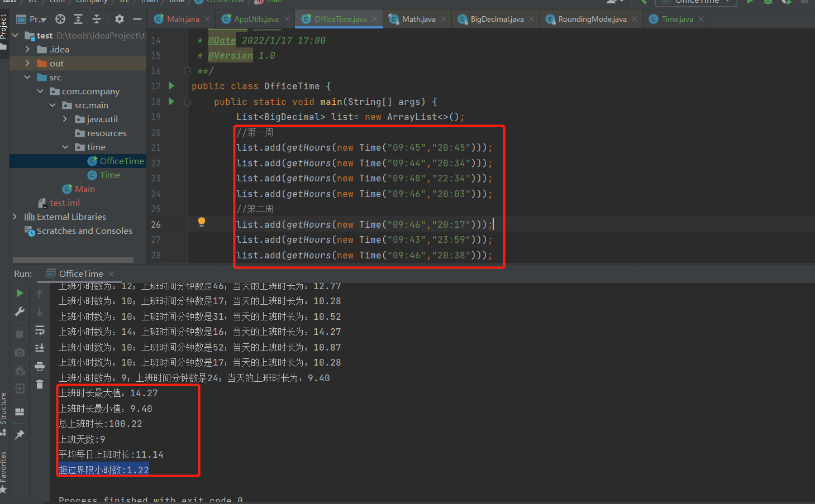Screen dimensions: 815x504
Task: Toggle Soft-Wrap in console output
Action: click(x=40, y=330)
